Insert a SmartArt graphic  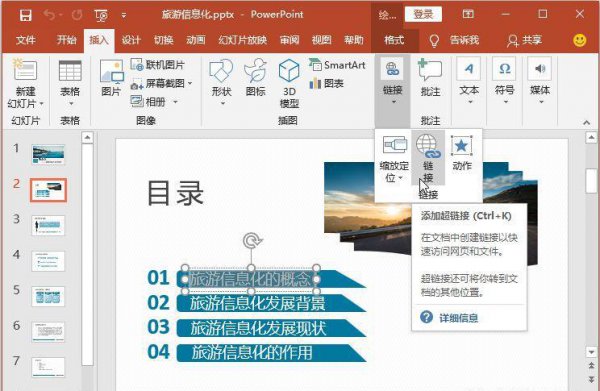coord(337,65)
